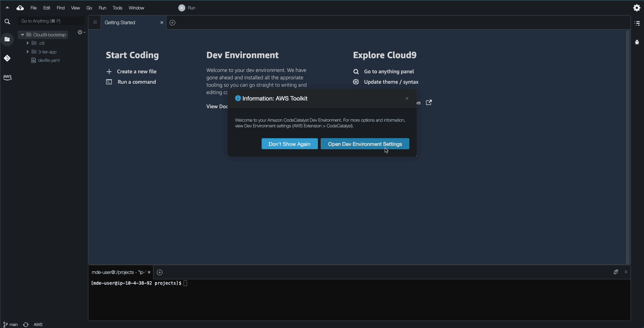
Task: Click the plus icon beside Create a new file
Action: (109, 72)
